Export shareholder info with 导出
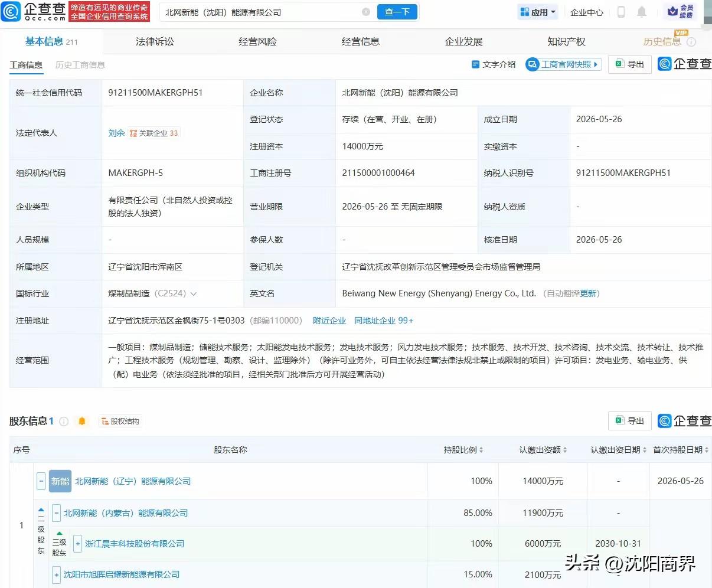Screen dimensions: 712x588 630,421
